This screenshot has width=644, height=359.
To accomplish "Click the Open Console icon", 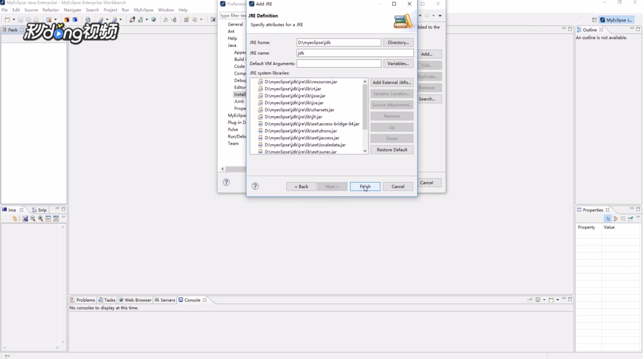I will (x=551, y=300).
